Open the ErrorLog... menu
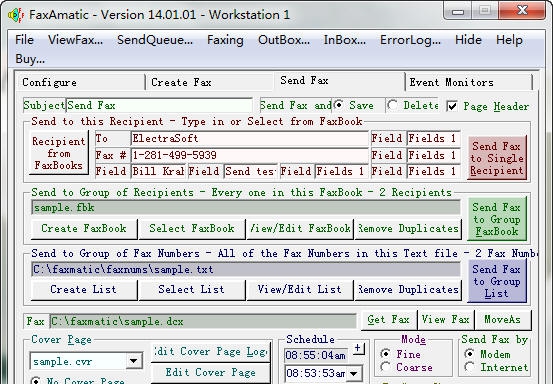Viewport: 553px width, 384px height. (x=410, y=40)
